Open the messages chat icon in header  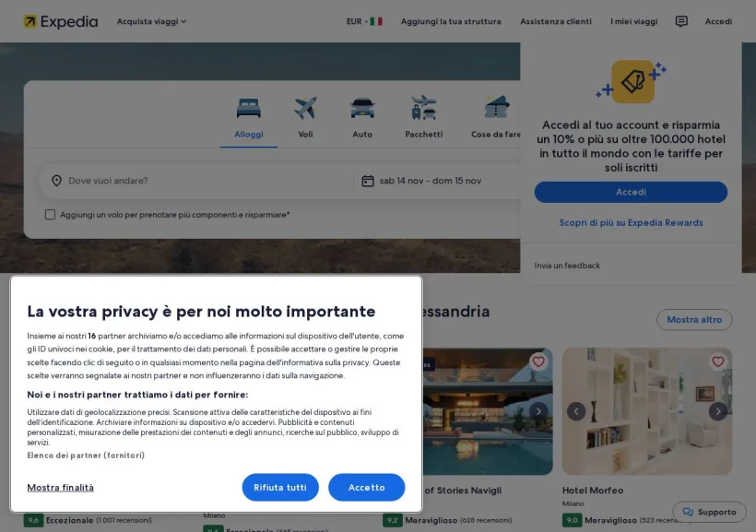pos(681,21)
